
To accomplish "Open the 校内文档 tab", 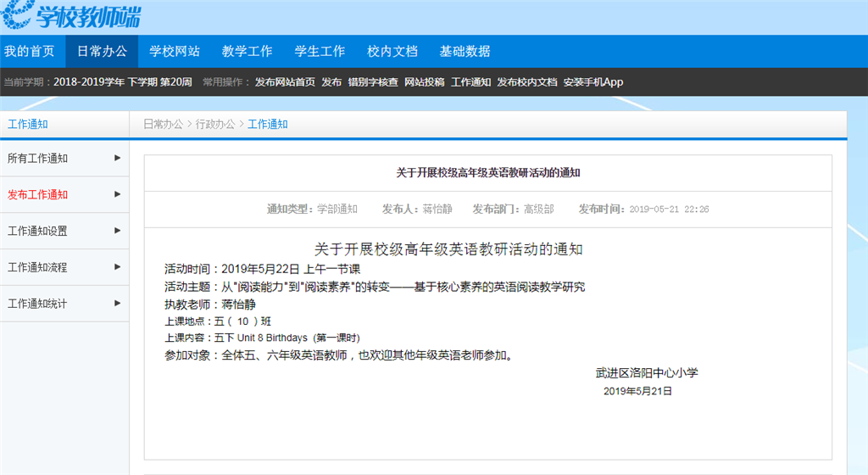I will pos(392,52).
